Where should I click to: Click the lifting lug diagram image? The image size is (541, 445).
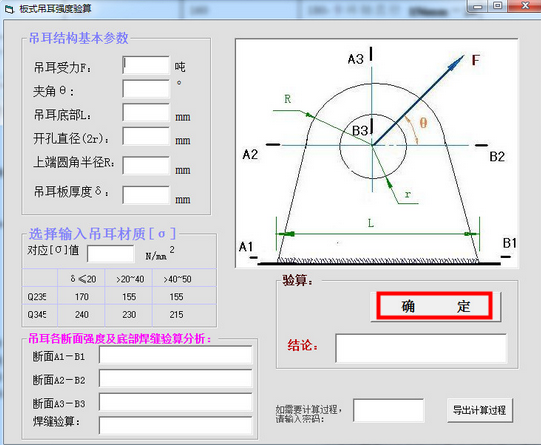click(x=377, y=153)
